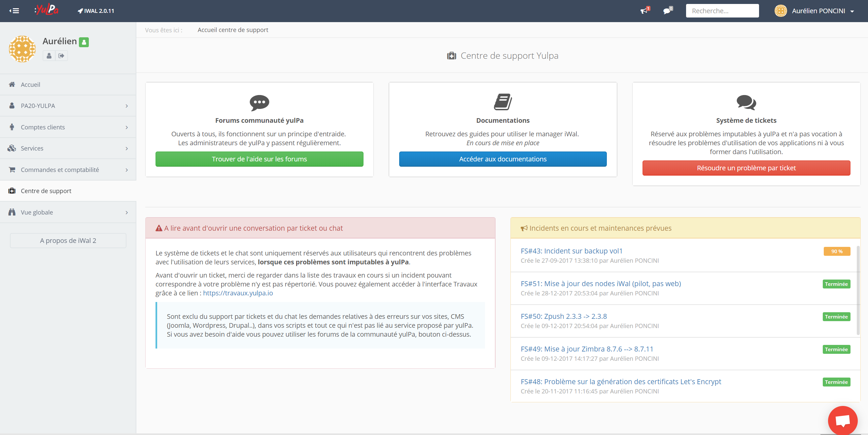Open the A propos de iWal 2 button
The height and width of the screenshot is (435, 868).
pos(68,241)
